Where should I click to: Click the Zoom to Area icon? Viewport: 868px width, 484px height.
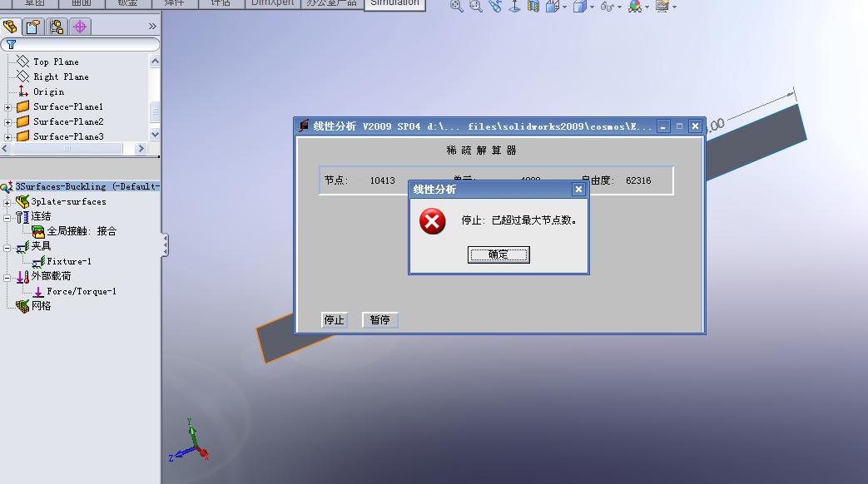coord(475,6)
